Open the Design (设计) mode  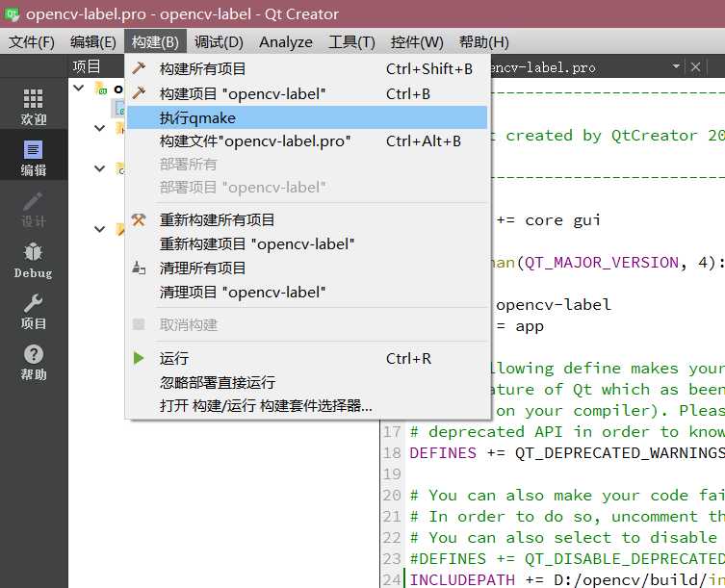coord(34,209)
